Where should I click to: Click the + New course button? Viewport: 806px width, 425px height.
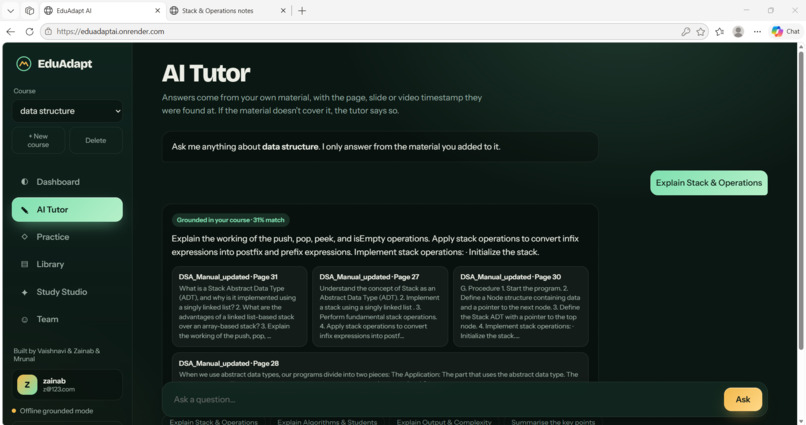tap(39, 140)
